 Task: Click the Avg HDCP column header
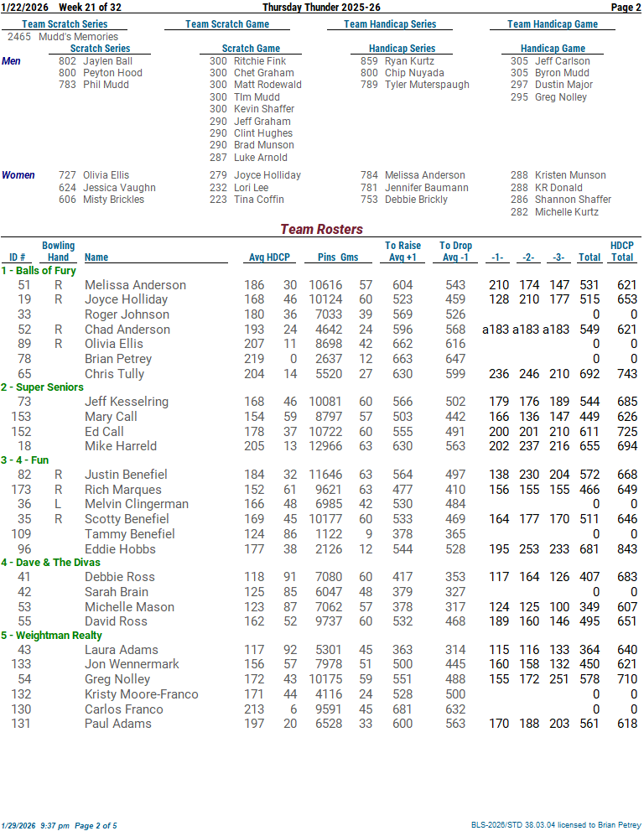click(x=268, y=257)
